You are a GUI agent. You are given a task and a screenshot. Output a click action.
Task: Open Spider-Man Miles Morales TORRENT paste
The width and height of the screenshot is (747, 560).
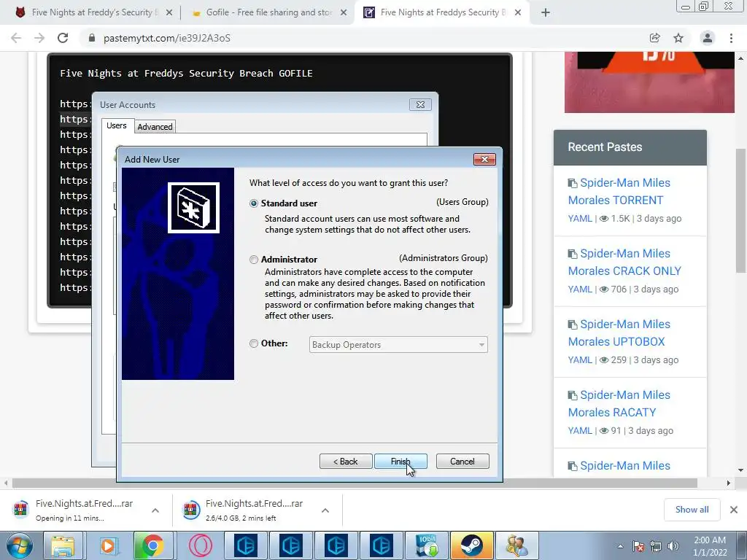pyautogui.click(x=619, y=192)
